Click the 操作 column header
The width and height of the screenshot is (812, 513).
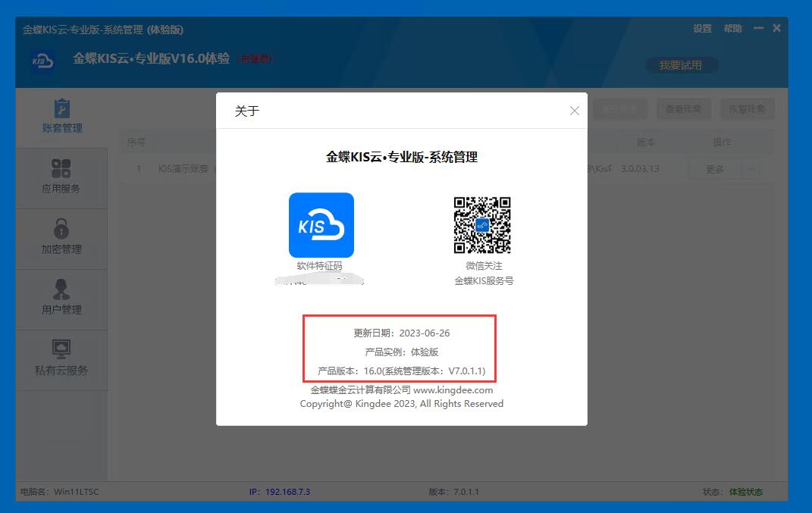pyautogui.click(x=722, y=142)
